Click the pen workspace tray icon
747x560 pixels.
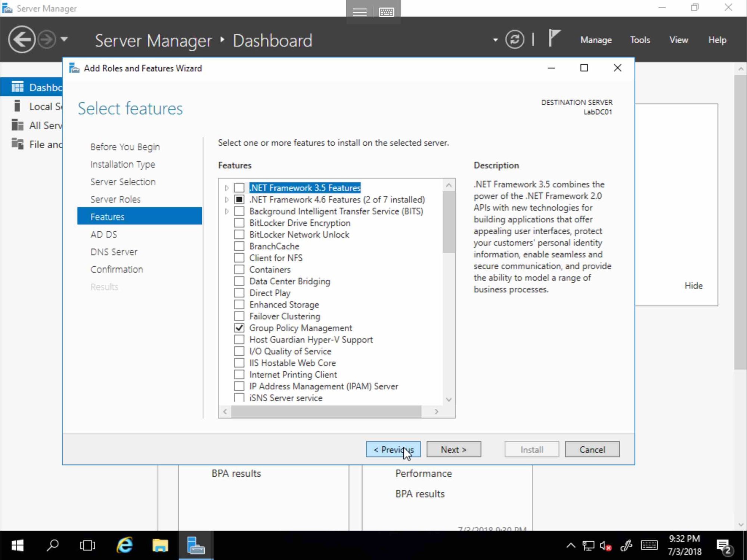pos(626,546)
